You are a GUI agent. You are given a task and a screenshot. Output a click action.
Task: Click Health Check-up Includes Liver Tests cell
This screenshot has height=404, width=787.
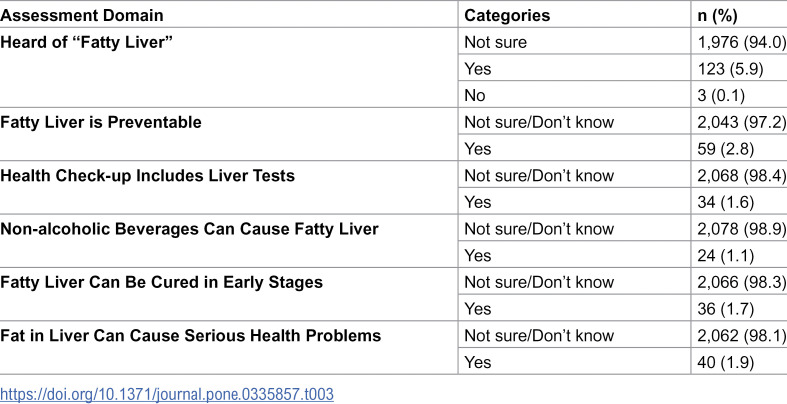click(x=147, y=176)
